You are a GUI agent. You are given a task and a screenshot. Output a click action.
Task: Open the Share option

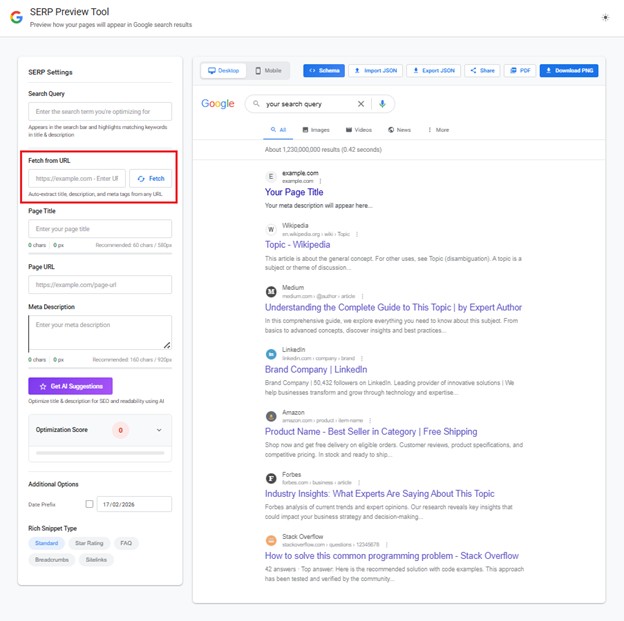(x=483, y=71)
